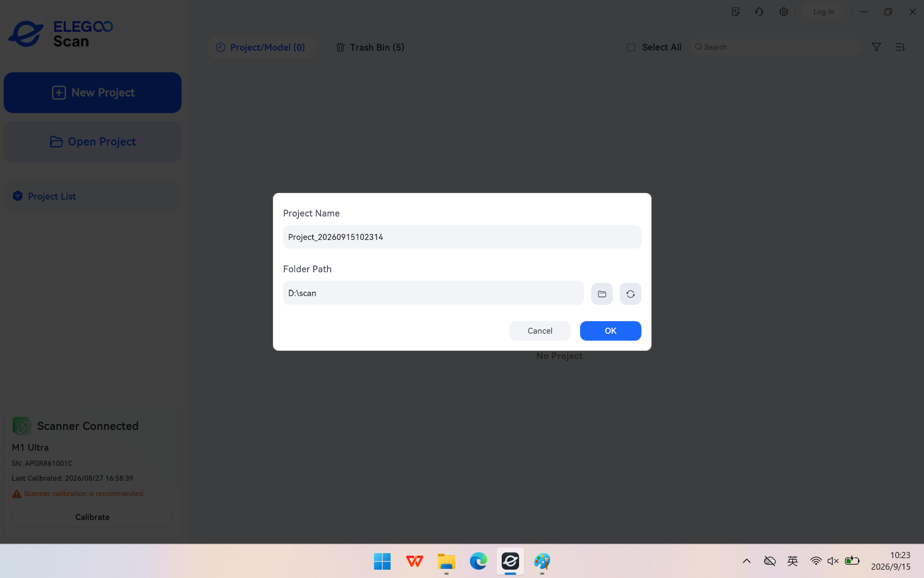Click the input method 英 indicator

pyautogui.click(x=793, y=561)
